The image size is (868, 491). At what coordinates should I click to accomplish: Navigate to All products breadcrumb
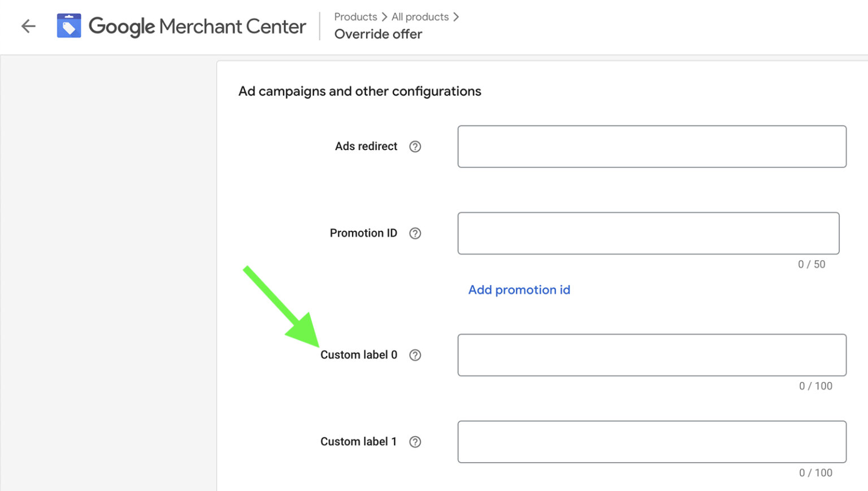(x=420, y=17)
